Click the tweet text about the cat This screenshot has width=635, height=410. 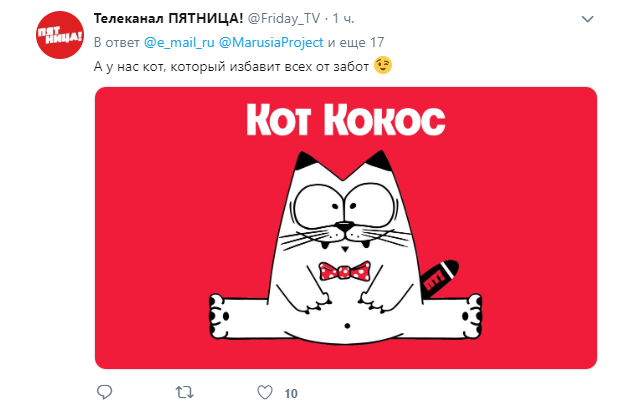[231, 66]
